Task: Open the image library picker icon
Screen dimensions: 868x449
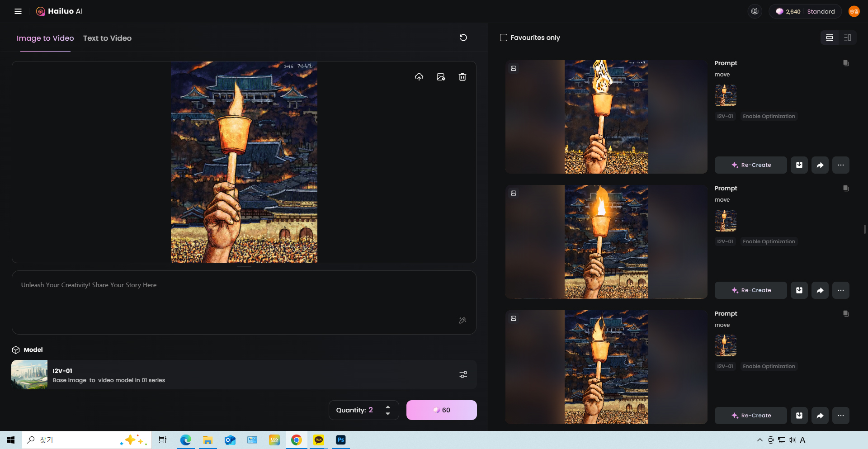Action: 441,77
